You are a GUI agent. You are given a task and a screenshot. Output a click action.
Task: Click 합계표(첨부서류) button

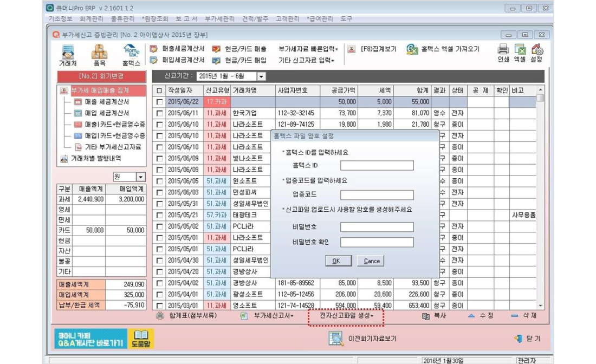tap(186, 316)
